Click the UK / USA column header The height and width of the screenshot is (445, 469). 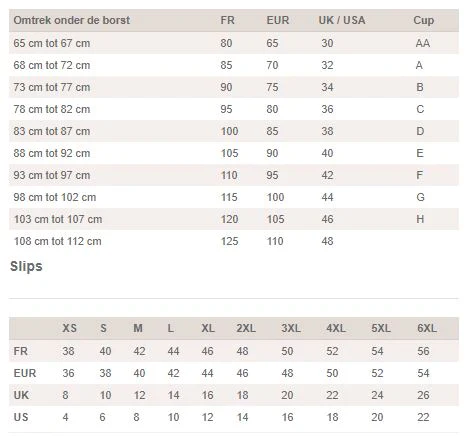tap(342, 20)
